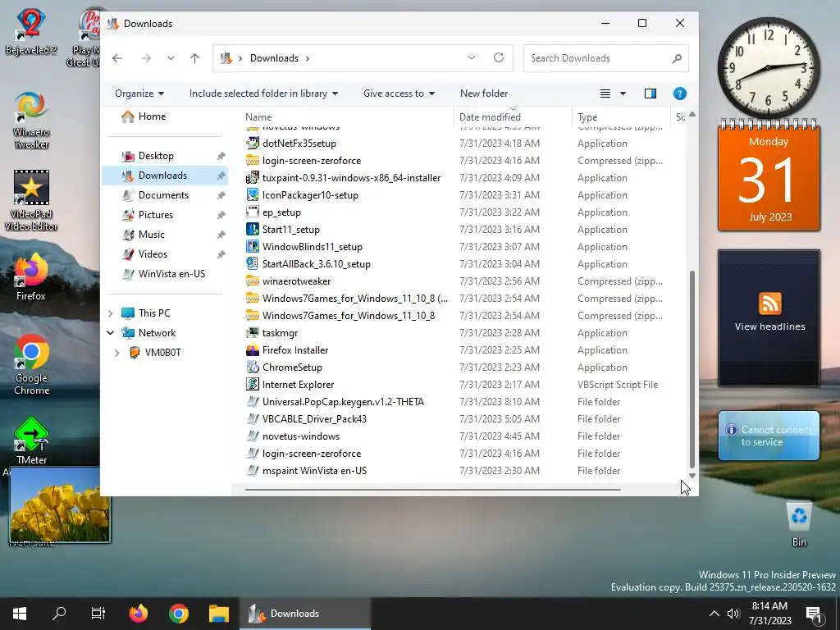Viewport: 840px width, 630px height.
Task: Select the tuxpaint-0.9.31 installer file
Action: pyautogui.click(x=351, y=178)
